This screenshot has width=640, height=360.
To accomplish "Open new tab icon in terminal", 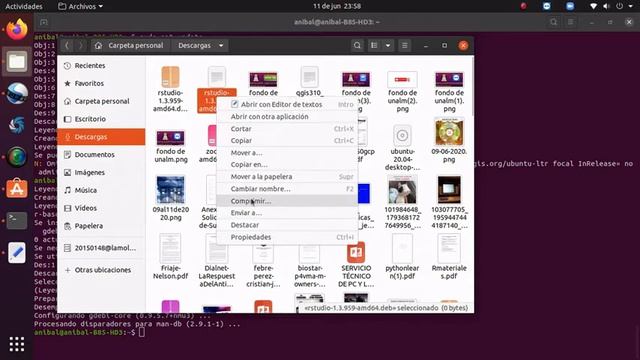I will point(44,22).
